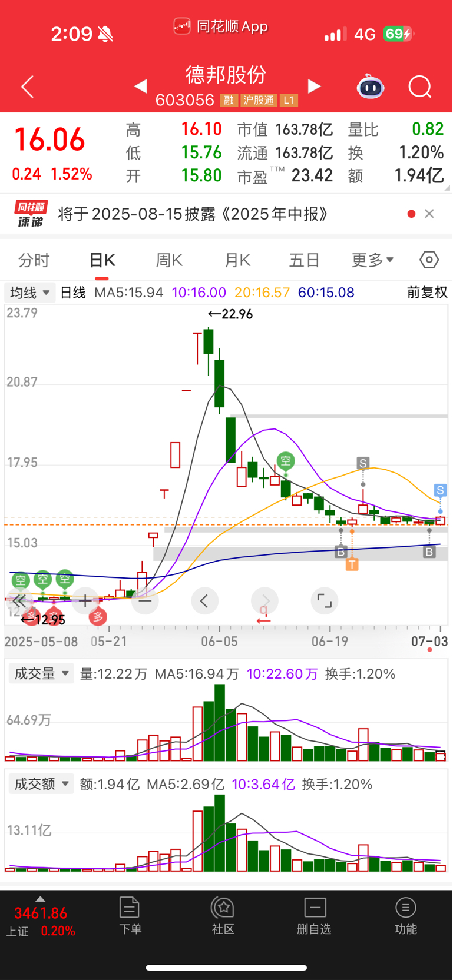Open 下单 order placement
This screenshot has width=453, height=980.
point(130,916)
